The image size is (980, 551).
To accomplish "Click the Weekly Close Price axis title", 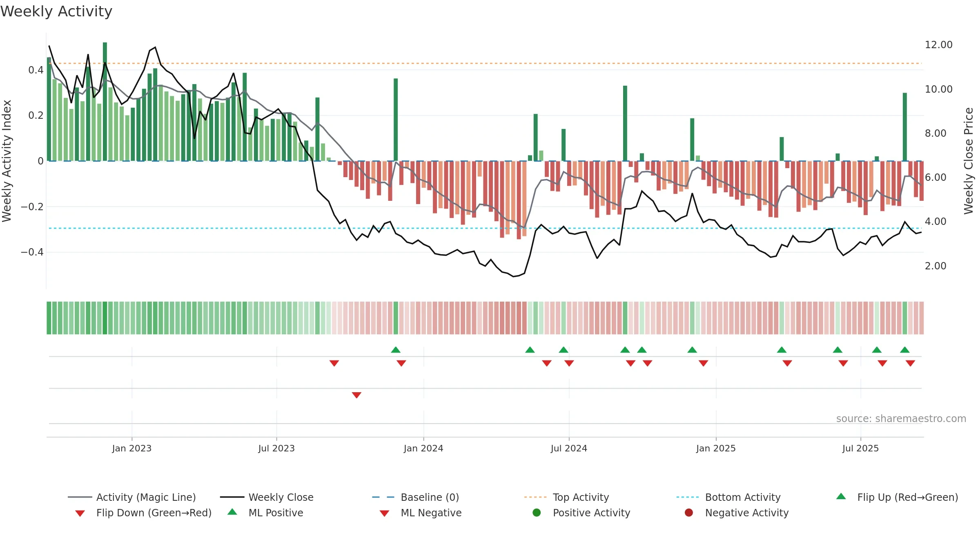I will (969, 161).
